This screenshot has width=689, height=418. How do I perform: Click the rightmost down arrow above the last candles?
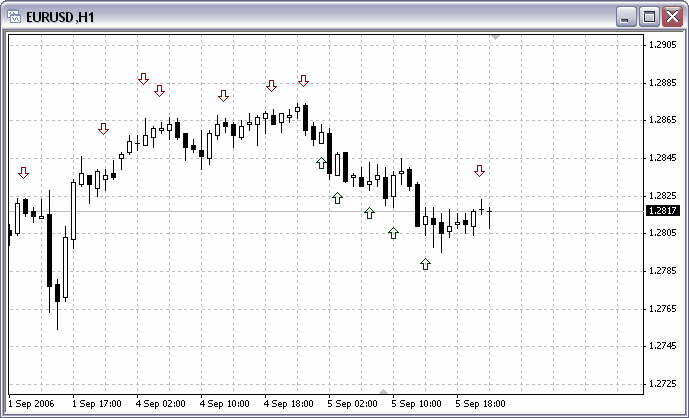pyautogui.click(x=480, y=171)
